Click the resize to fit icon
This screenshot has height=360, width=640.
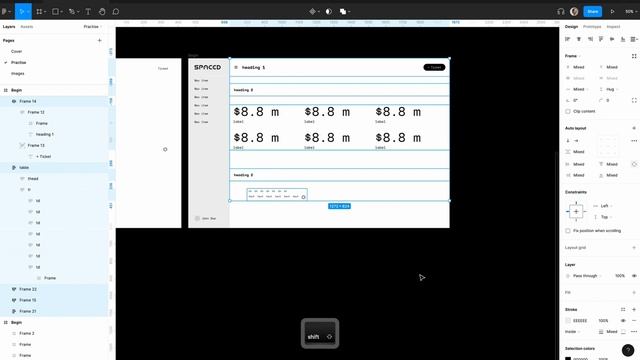tap(634, 56)
